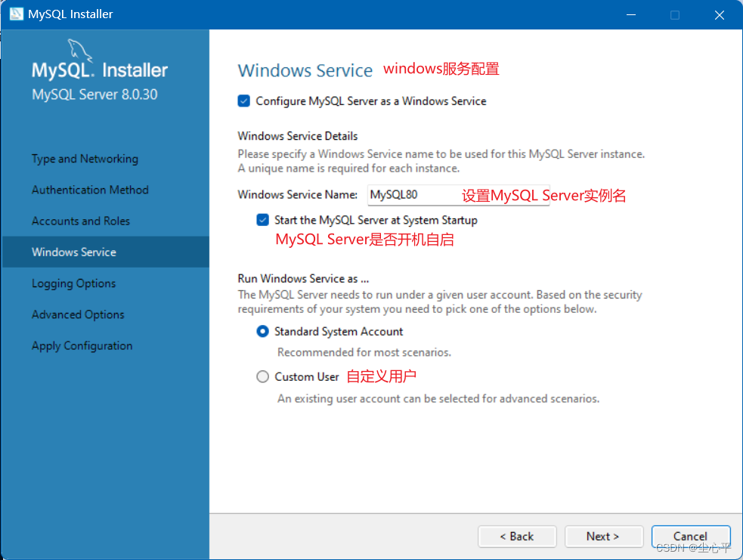Viewport: 743px width, 560px height.
Task: Go to Advanced Options step
Action: click(x=78, y=314)
